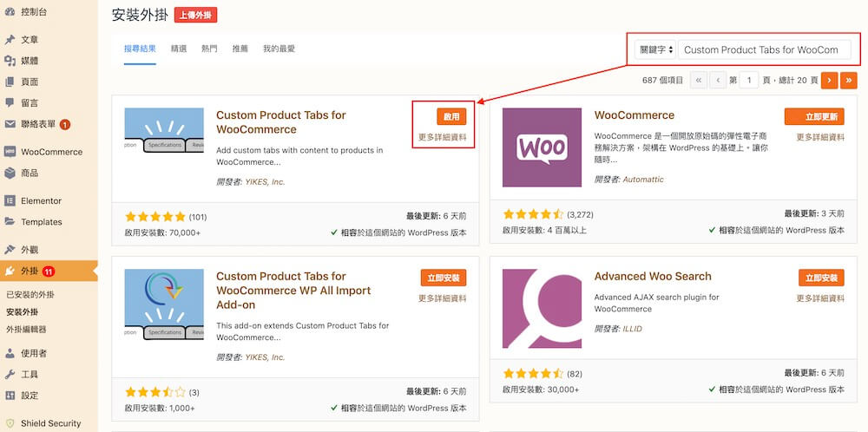
Task: Switch to the 熱門 tab
Action: click(209, 49)
